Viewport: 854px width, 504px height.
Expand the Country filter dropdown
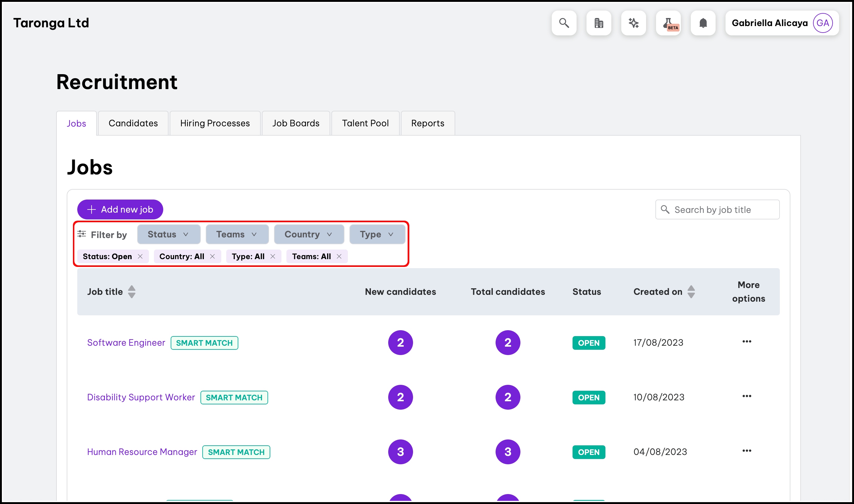(x=308, y=234)
